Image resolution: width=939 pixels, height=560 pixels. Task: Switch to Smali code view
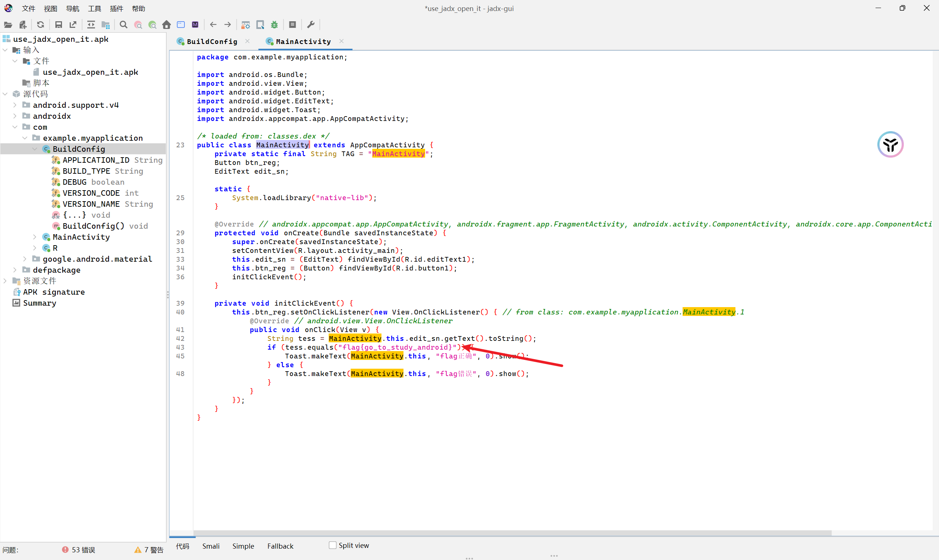click(211, 546)
